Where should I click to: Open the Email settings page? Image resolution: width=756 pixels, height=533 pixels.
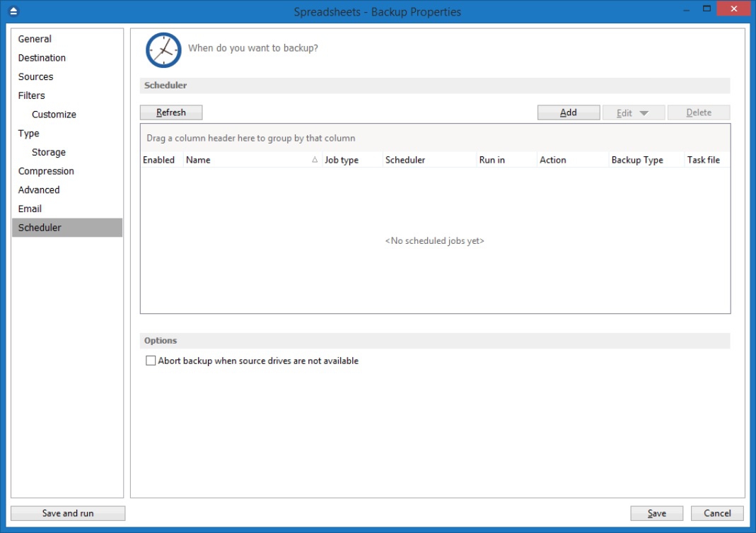30,209
